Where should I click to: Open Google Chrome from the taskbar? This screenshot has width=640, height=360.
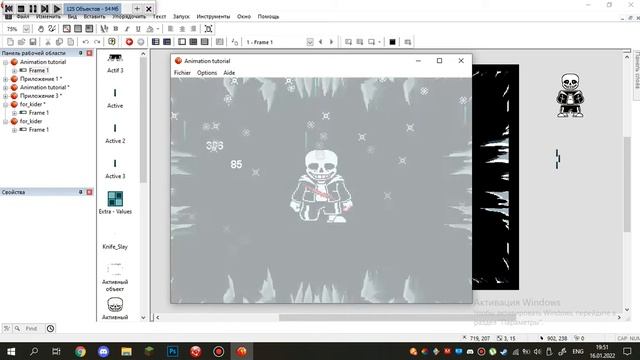point(80,351)
